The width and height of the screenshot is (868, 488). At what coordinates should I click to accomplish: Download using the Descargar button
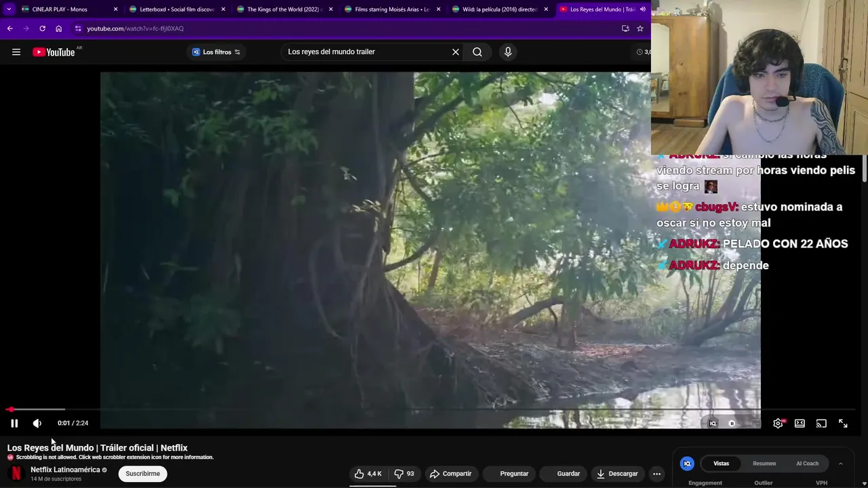pyautogui.click(x=617, y=474)
